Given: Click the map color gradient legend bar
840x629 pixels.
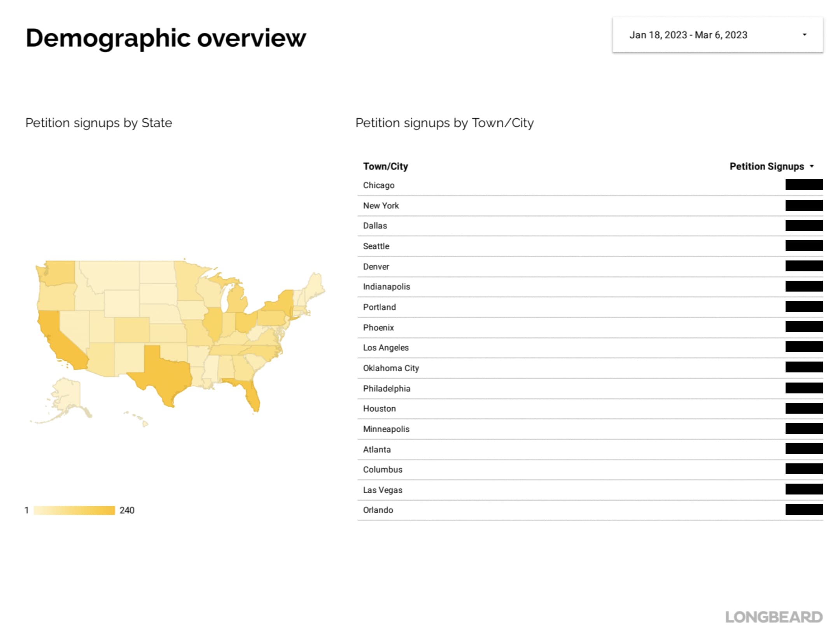Looking at the screenshot, I should (x=74, y=510).
